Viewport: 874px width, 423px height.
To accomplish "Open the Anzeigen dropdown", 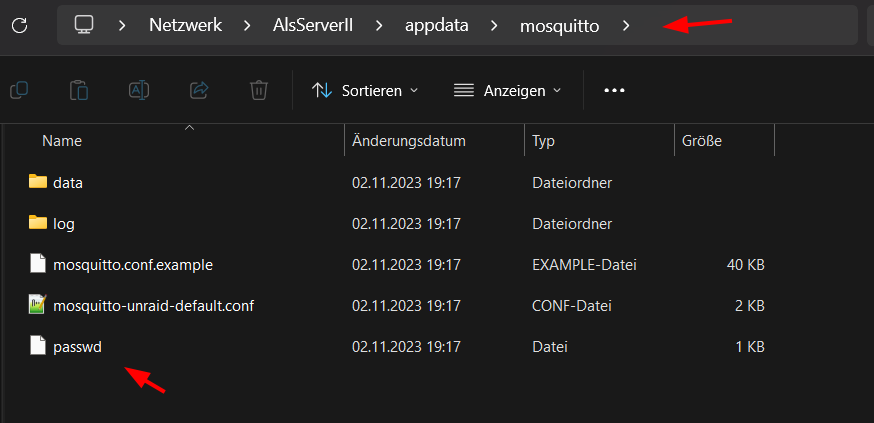I will coord(507,90).
